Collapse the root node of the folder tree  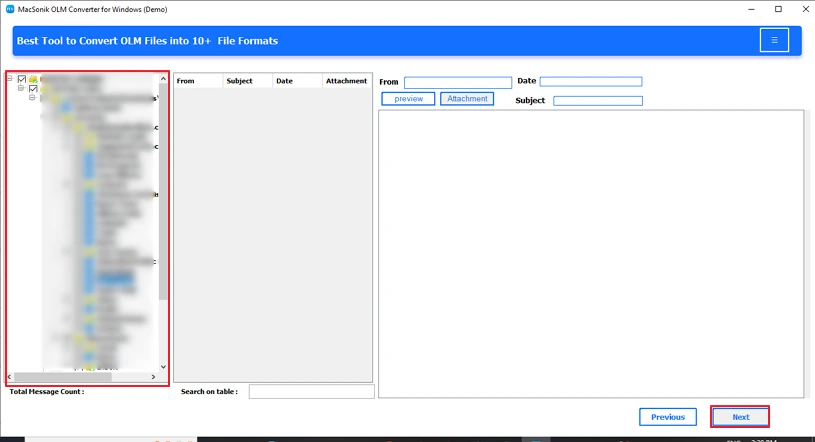tap(11, 80)
